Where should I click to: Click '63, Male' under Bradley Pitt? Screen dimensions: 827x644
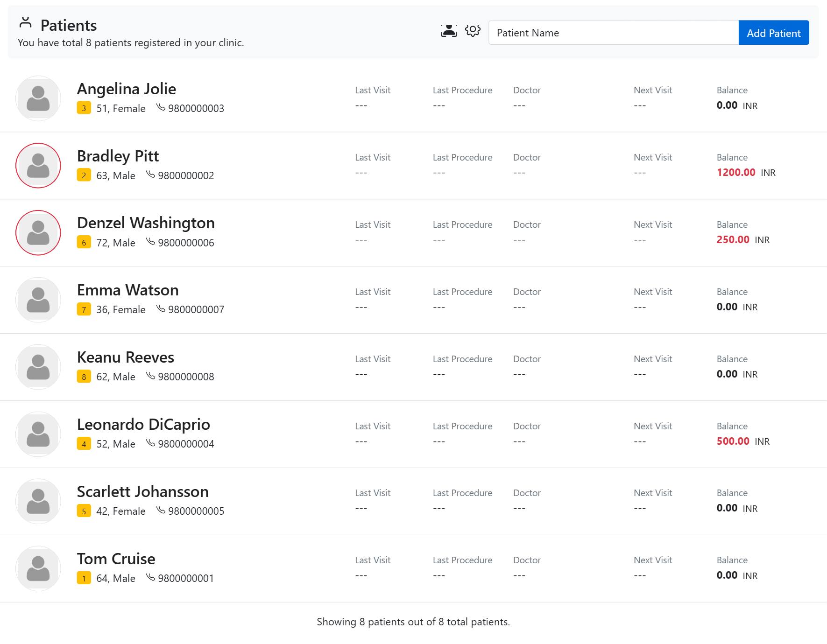coord(116,175)
